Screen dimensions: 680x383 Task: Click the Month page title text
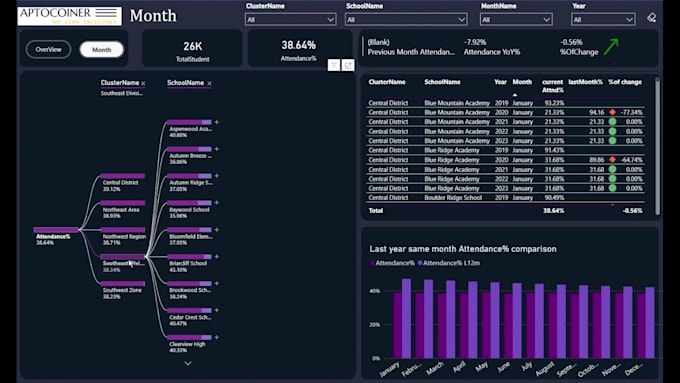point(153,16)
